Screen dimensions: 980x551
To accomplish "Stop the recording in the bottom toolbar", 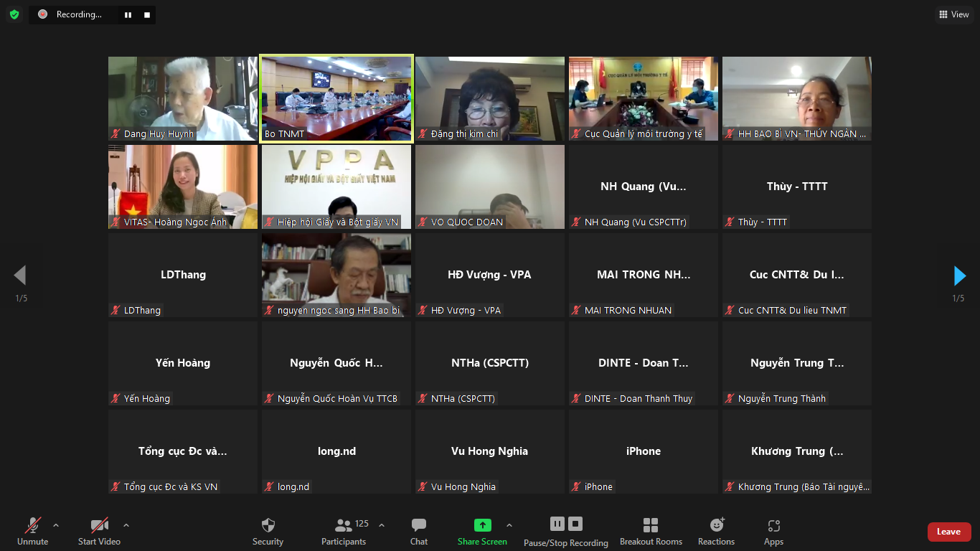I will (x=575, y=524).
